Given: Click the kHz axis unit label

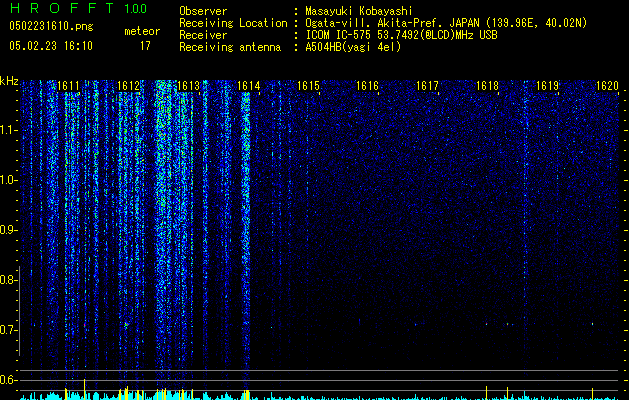Looking at the screenshot, I should pyautogui.click(x=9, y=81).
